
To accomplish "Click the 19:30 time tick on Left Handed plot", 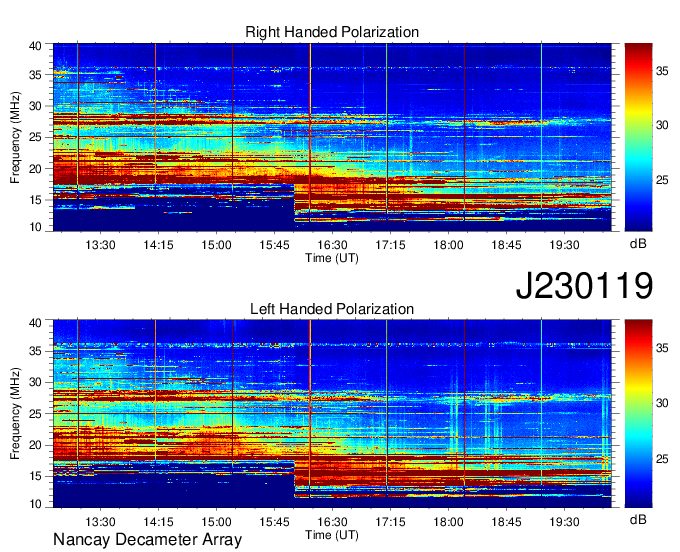I will pyautogui.click(x=564, y=522).
